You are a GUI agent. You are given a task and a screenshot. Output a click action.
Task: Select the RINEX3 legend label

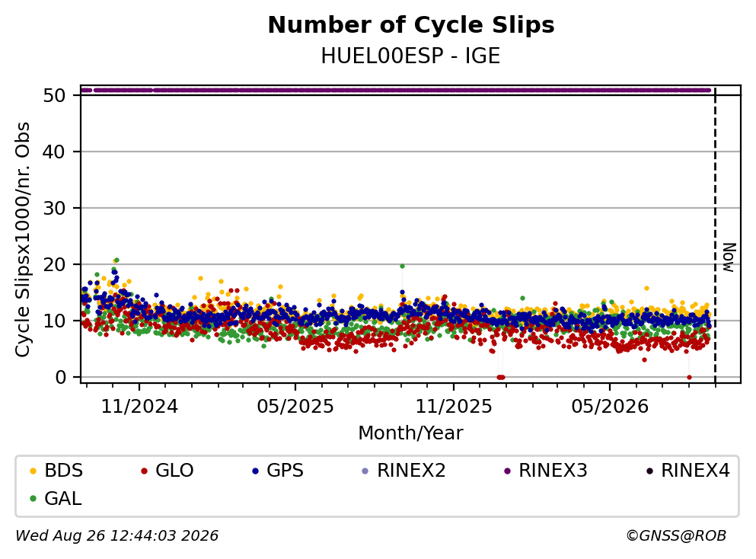point(553,471)
